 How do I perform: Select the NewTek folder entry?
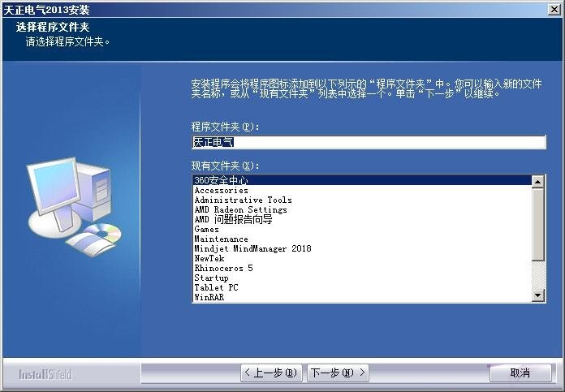(x=362, y=258)
